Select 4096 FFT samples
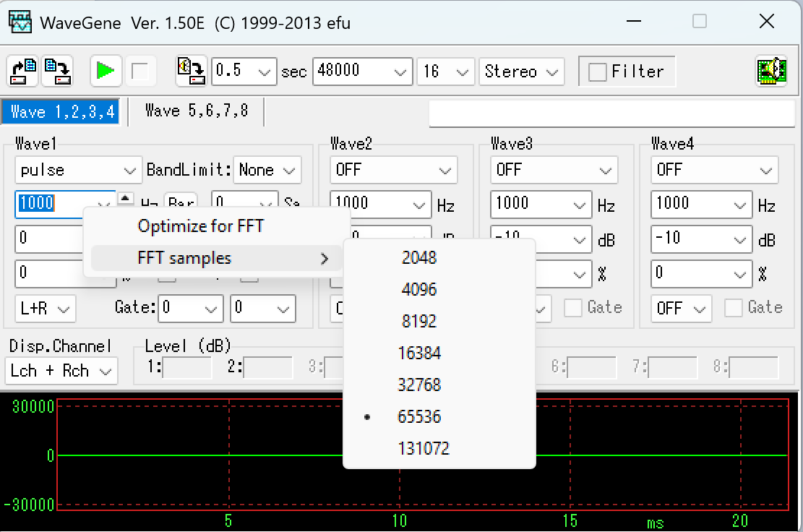The width and height of the screenshot is (803, 532). tap(439, 289)
